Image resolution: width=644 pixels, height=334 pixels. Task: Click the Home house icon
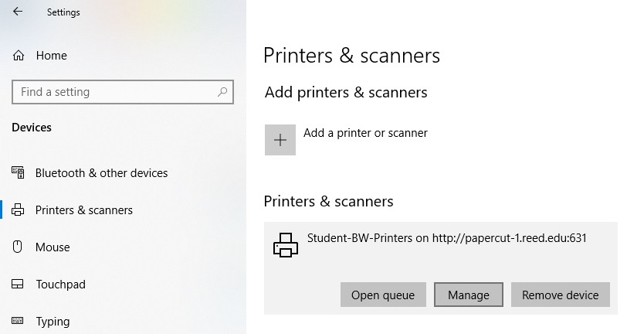click(19, 56)
